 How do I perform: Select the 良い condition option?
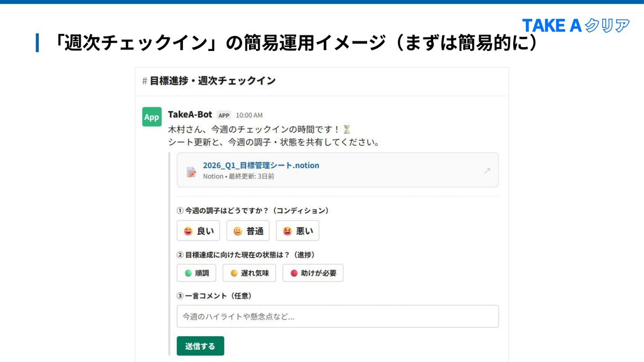pos(199,231)
